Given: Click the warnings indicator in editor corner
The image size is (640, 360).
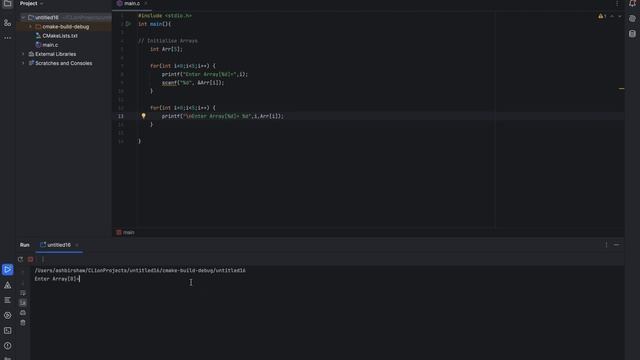Looking at the screenshot, I should tap(602, 16).
